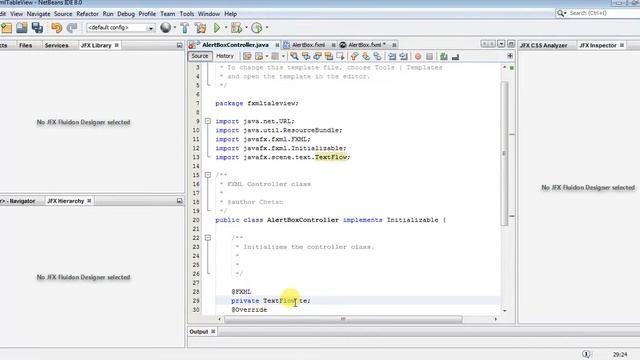The width and height of the screenshot is (640, 360).
Task: Click Shift Line Left icon
Action: coord(392,56)
